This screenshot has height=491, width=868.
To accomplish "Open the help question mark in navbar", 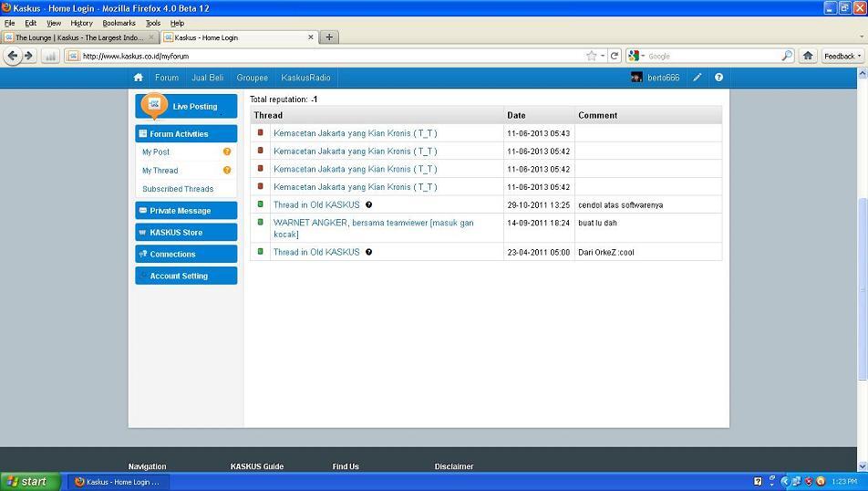I will [x=718, y=78].
